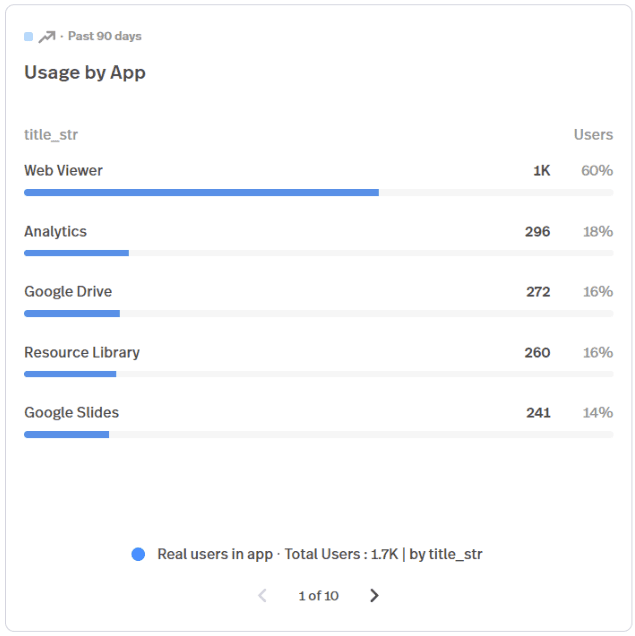Click the title_str column header

click(x=51, y=134)
